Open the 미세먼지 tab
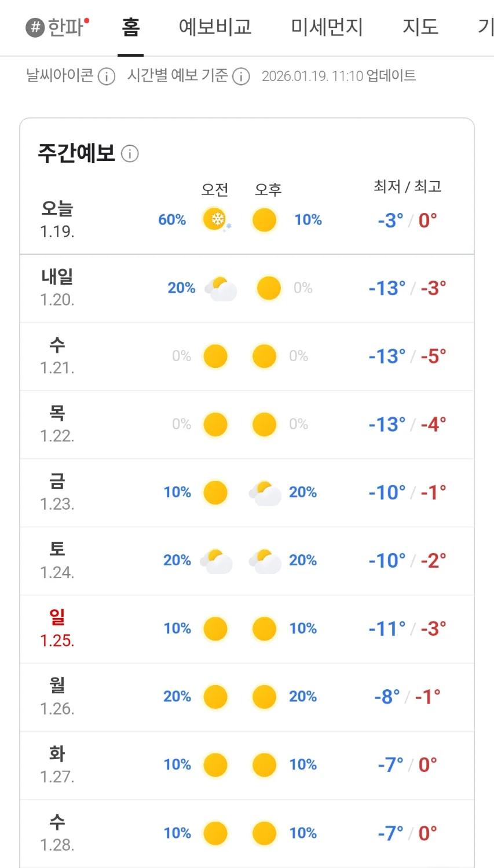 coord(327,27)
